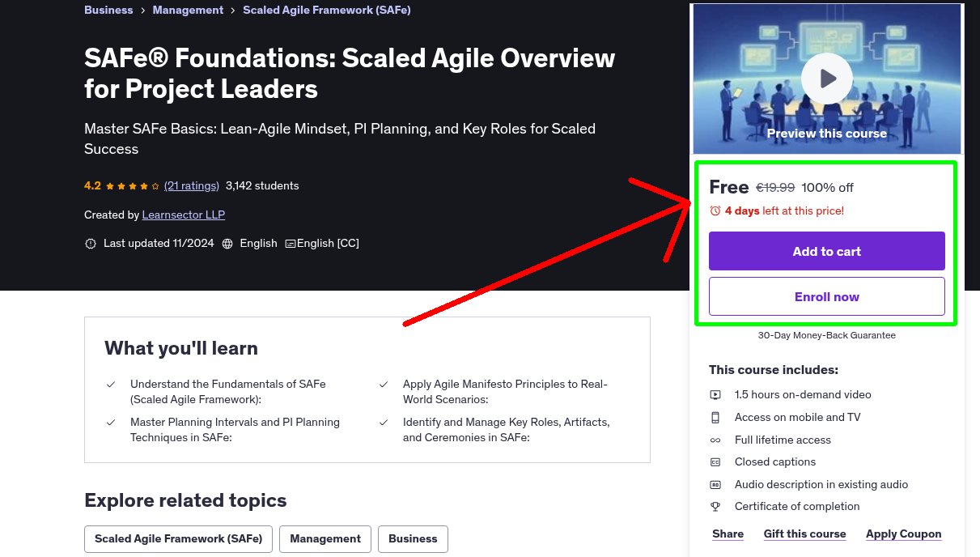This screenshot has width=980, height=557.
Task: Click the last updated badge icon
Action: tap(91, 243)
